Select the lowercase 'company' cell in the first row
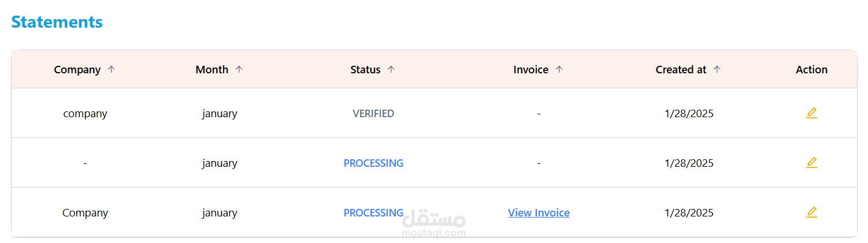 [x=85, y=114]
